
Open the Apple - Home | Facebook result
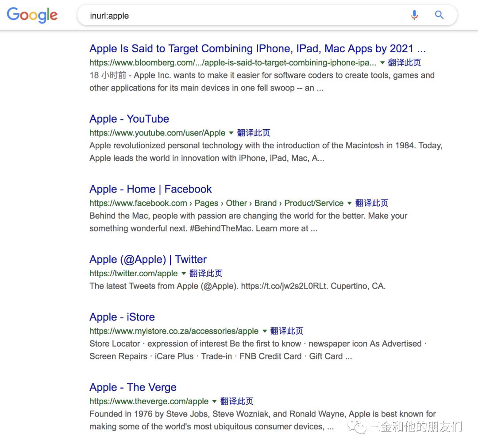coord(150,189)
